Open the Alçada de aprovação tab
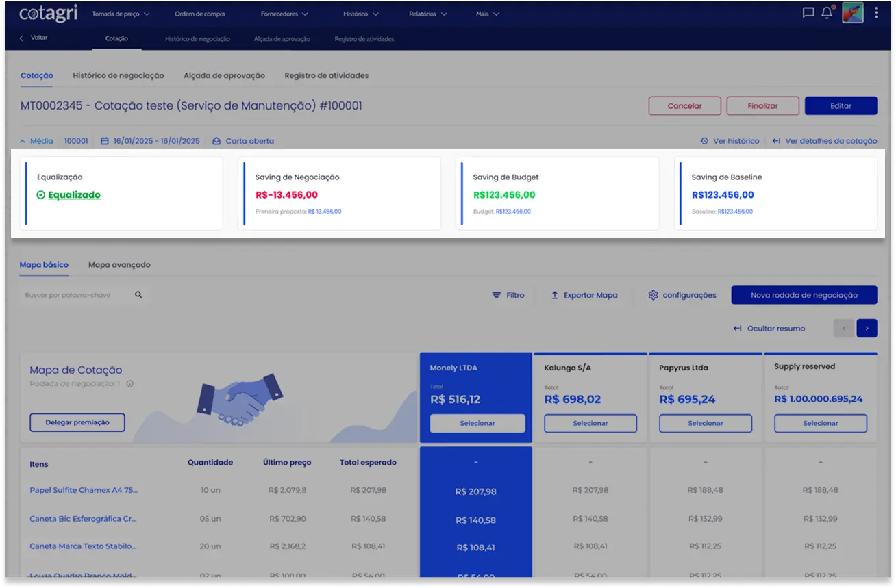 224,75
